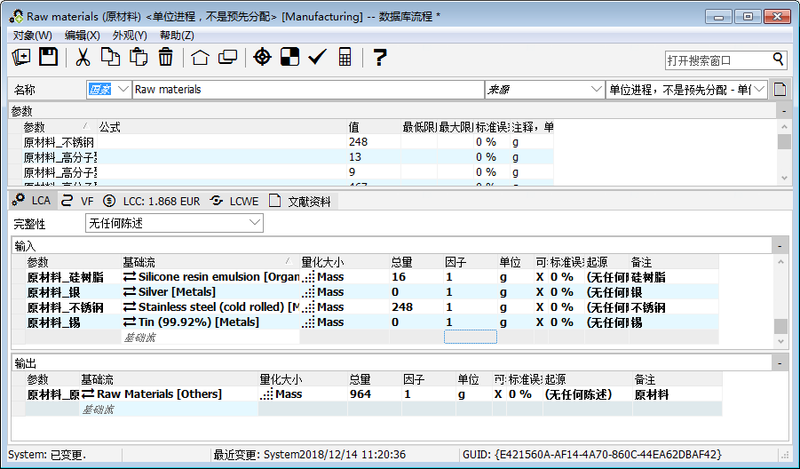Click the copy icon in toolbar

pyautogui.click(x=110, y=57)
